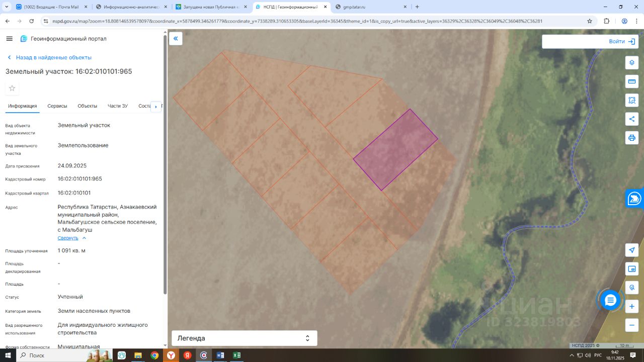Activate the area search selection tool
Screen dimensions: 644x362
click(632, 100)
